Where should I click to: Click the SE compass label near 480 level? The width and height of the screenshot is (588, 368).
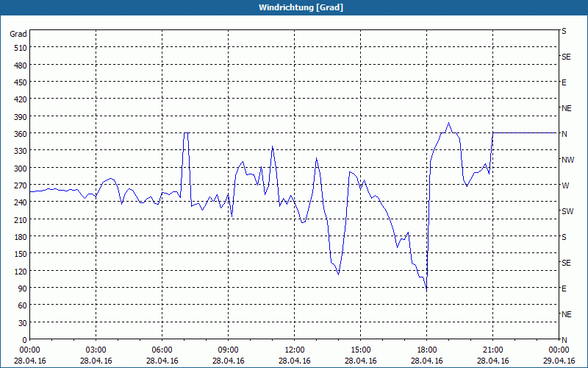566,57
